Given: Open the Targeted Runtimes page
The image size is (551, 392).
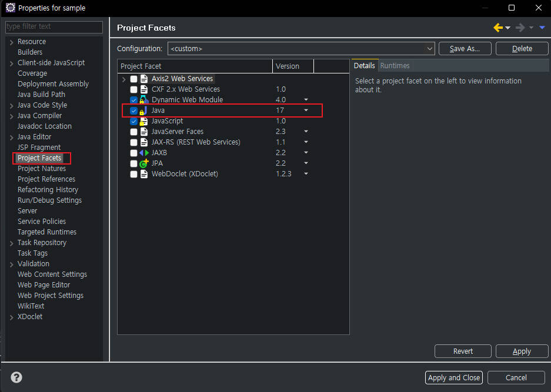Looking at the screenshot, I should (x=47, y=232).
